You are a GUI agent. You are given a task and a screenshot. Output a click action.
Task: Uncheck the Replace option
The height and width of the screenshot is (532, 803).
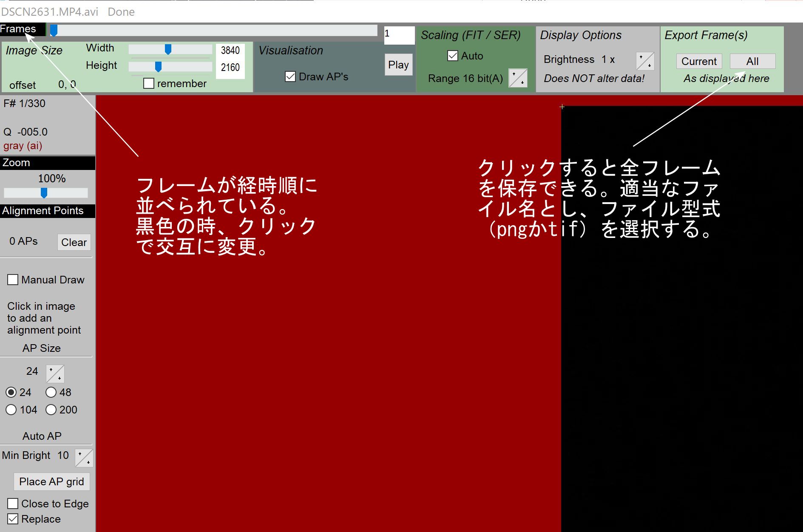point(13,519)
